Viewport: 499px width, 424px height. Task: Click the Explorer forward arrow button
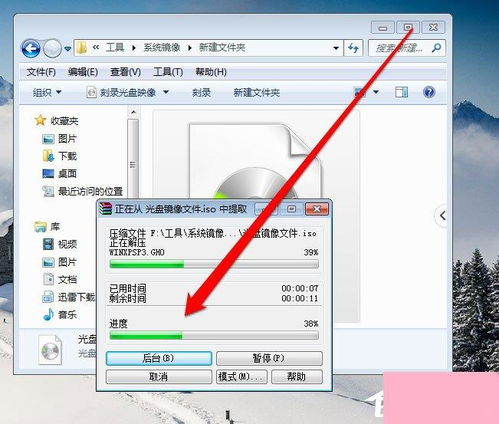coord(52,49)
